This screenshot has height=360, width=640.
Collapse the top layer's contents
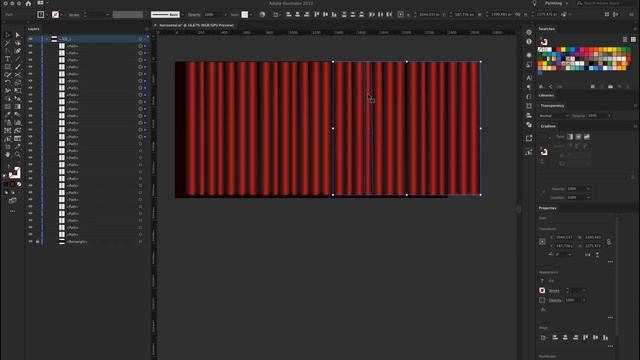point(47,39)
